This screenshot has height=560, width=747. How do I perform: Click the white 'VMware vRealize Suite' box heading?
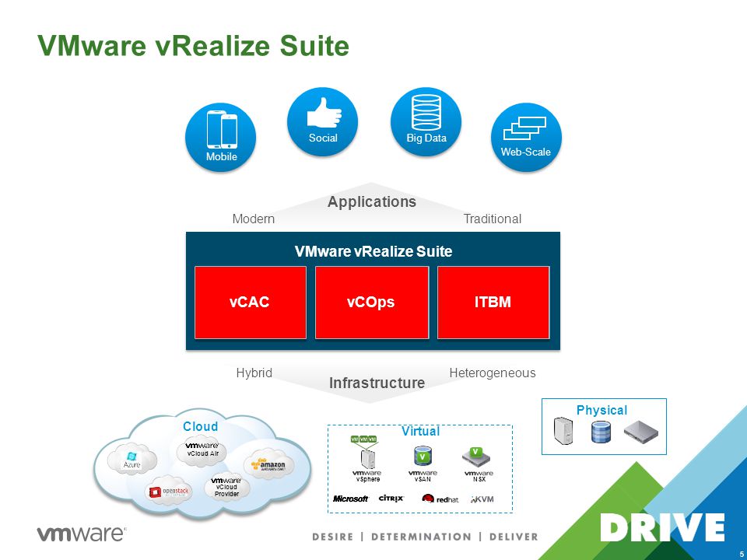pyautogui.click(x=373, y=251)
